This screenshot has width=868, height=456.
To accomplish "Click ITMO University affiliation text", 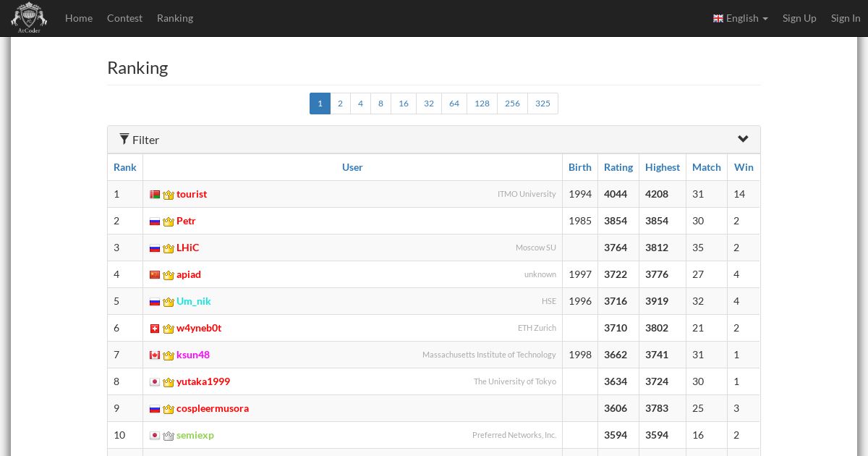I will 527,194.
